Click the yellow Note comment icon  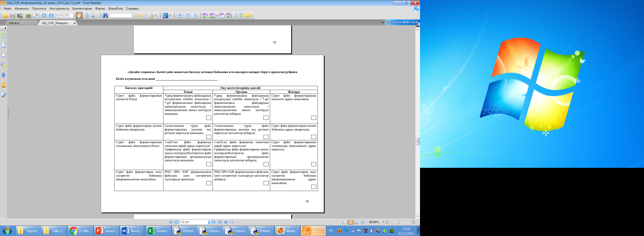tap(248, 16)
